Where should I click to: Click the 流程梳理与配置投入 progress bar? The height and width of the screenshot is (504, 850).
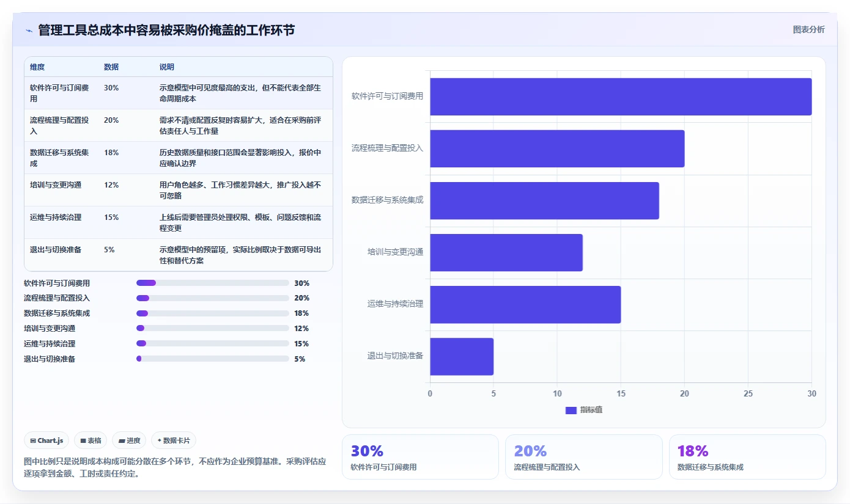pyautogui.click(x=212, y=298)
